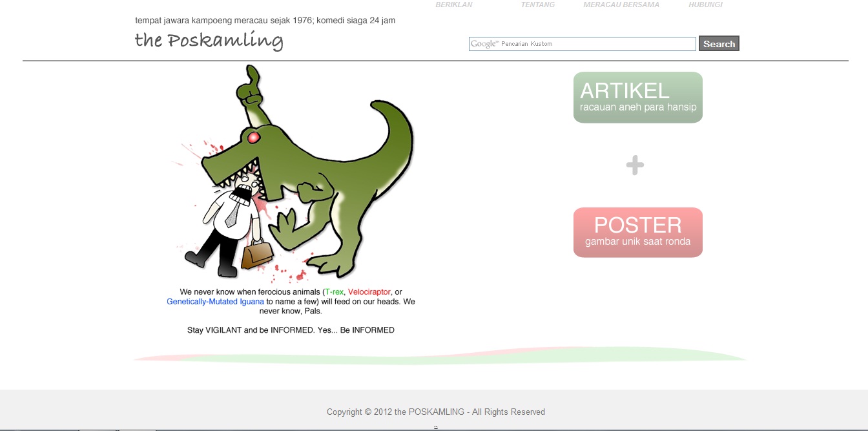This screenshot has height=431, width=868.
Task: Follow the red Velociraptor link
Action: pos(369,292)
